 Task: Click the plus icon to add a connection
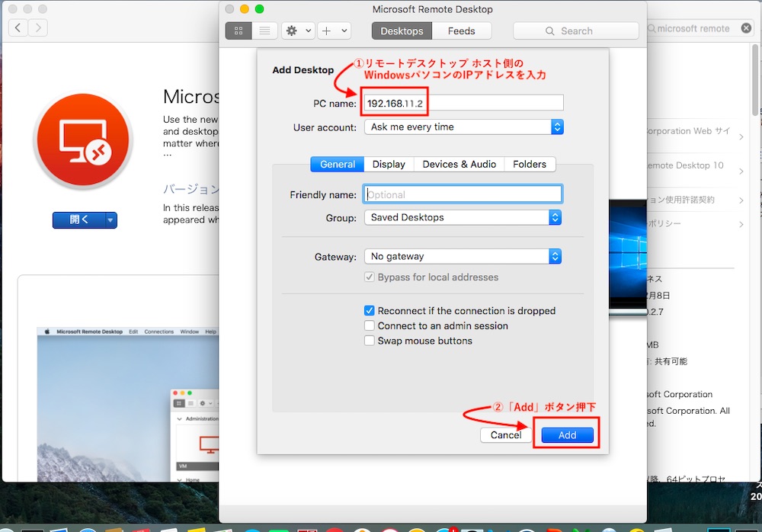pos(327,30)
